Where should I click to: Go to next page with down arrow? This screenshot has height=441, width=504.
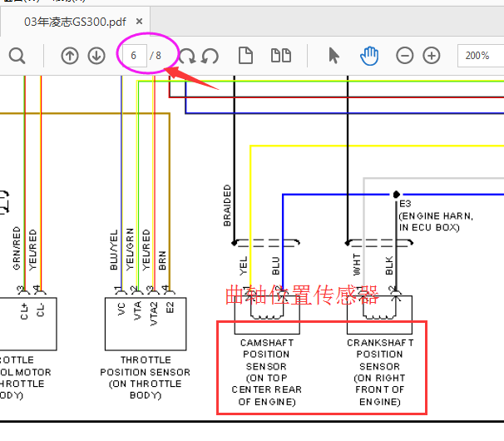(96, 56)
